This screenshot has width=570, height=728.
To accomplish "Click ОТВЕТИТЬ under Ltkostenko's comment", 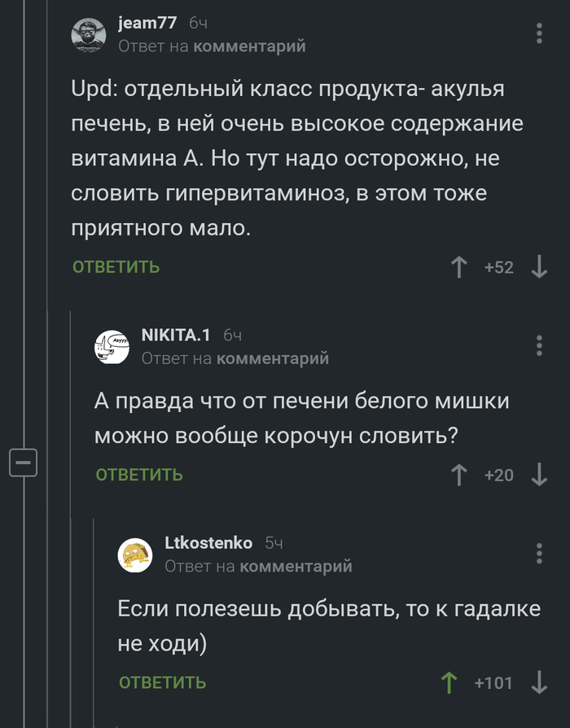I will point(161,683).
